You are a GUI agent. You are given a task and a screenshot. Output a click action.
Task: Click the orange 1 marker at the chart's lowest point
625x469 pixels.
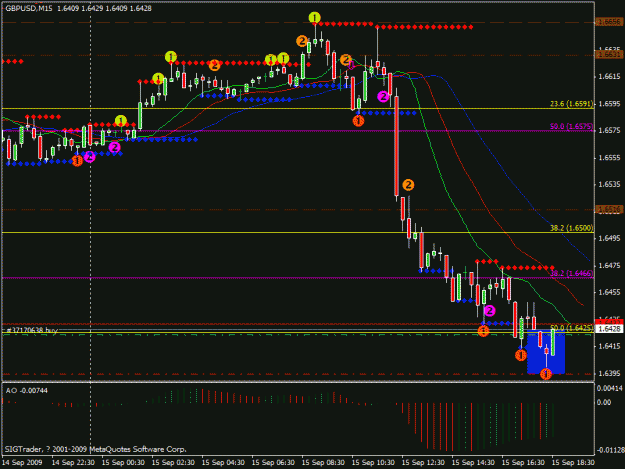pos(546,374)
